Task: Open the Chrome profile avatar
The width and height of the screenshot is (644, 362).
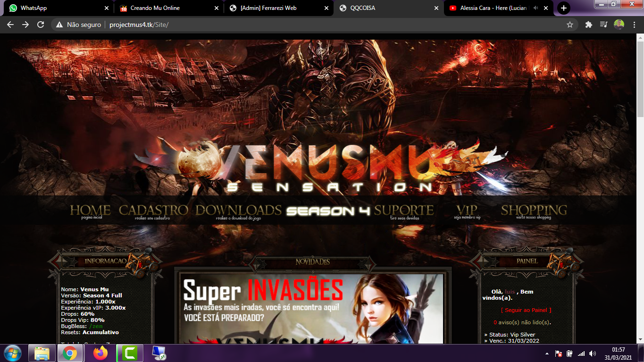Action: (619, 25)
